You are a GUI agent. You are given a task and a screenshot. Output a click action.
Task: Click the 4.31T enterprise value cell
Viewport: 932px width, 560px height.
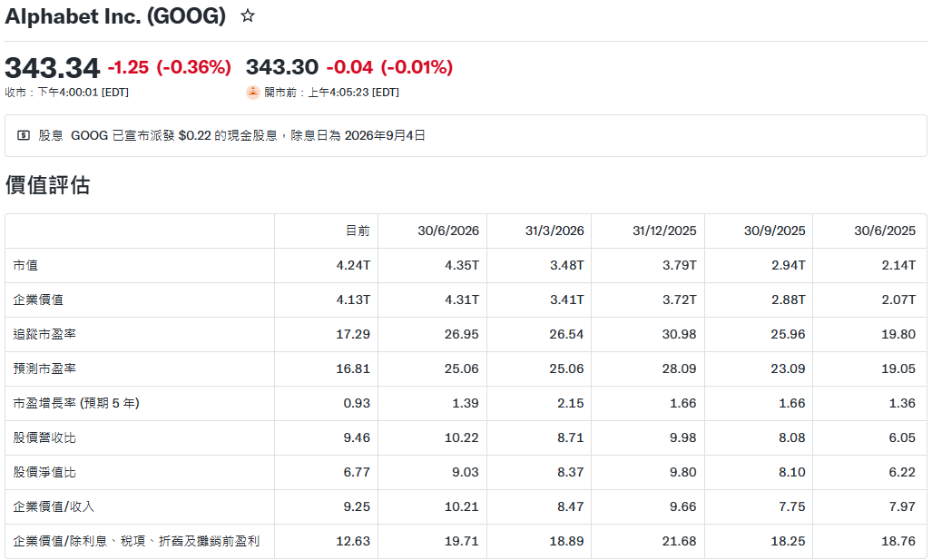[x=462, y=300]
